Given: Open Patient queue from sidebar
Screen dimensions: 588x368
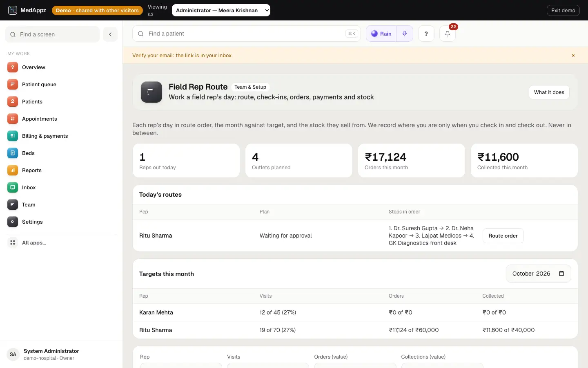Looking at the screenshot, I should tap(61, 84).
